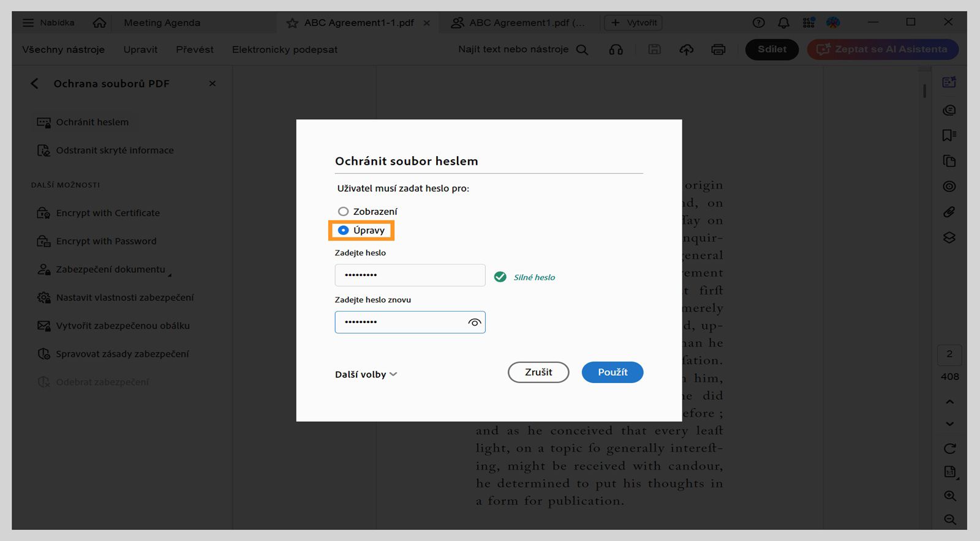The height and width of the screenshot is (541, 980).
Task: Go back from Ochrana souborů PDF panel
Action: 34,83
